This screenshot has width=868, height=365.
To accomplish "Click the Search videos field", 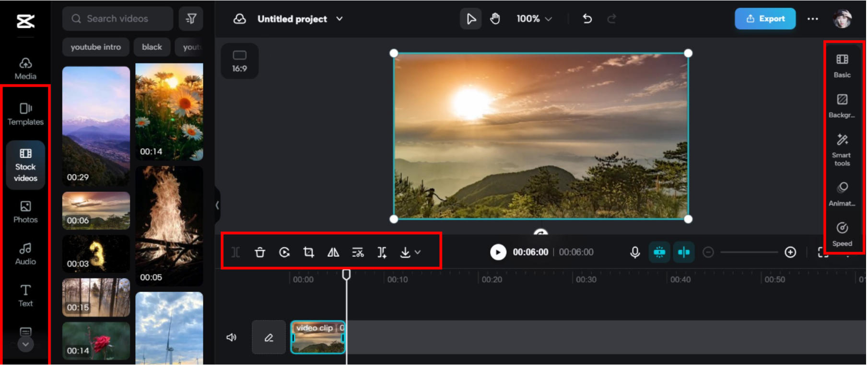I will (x=117, y=19).
